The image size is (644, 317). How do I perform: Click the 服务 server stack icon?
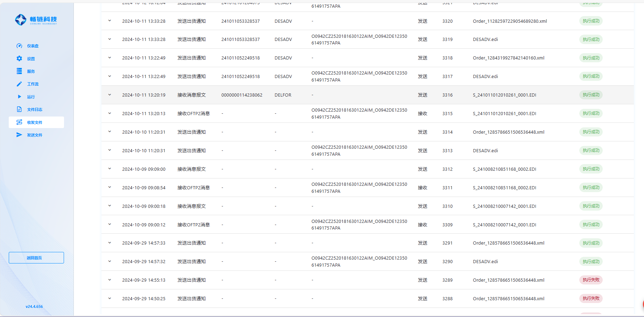(19, 71)
